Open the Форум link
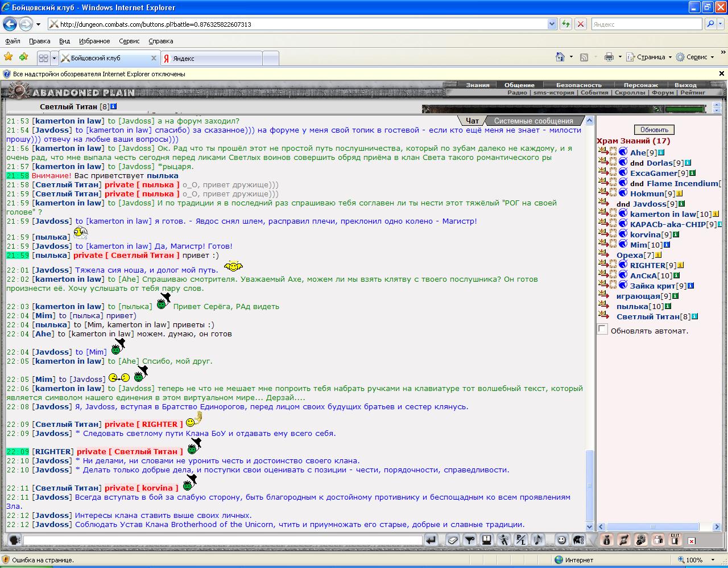Image resolution: width=728 pixels, height=568 pixels. 663,92
